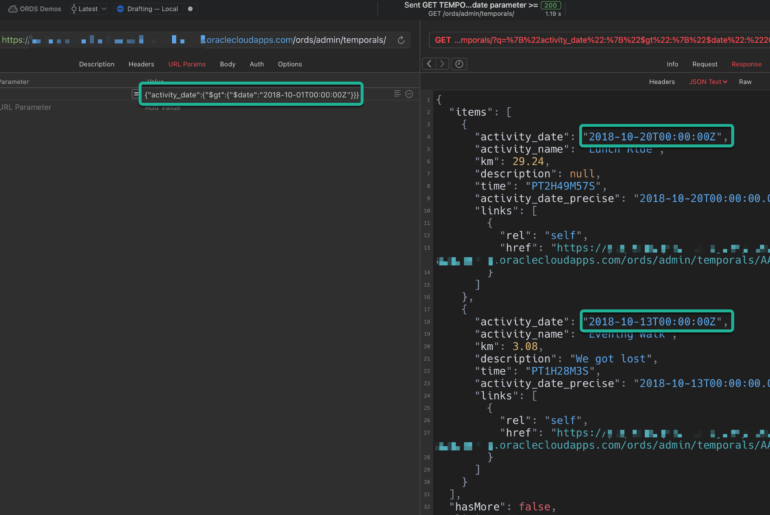Click the 200 status badge

550,5
